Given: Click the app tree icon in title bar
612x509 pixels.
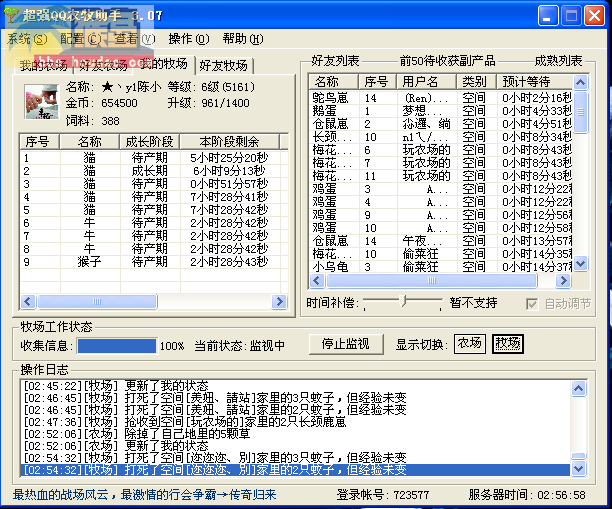Looking at the screenshot, I should [11, 15].
